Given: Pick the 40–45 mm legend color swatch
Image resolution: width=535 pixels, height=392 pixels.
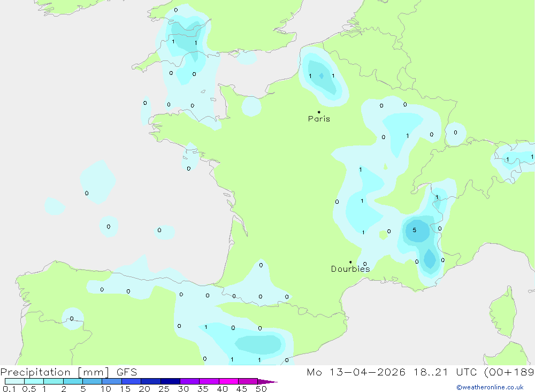Looking at the screenshot, I should pos(228,381).
